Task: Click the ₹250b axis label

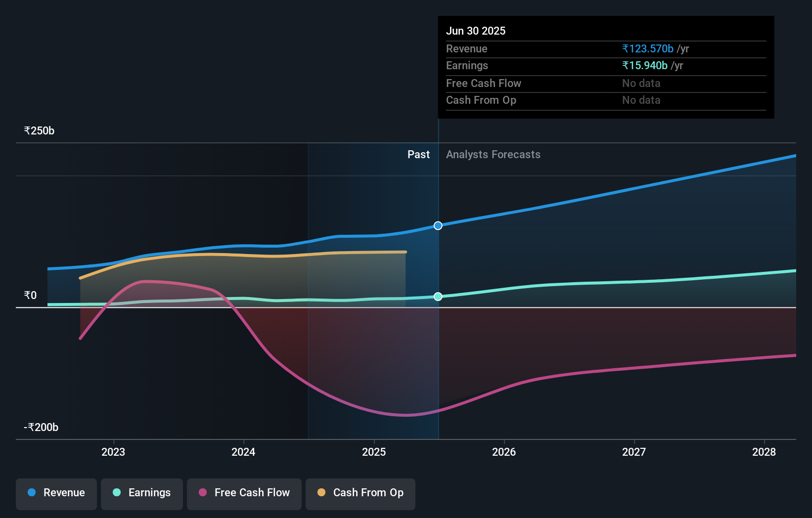Action: [39, 130]
